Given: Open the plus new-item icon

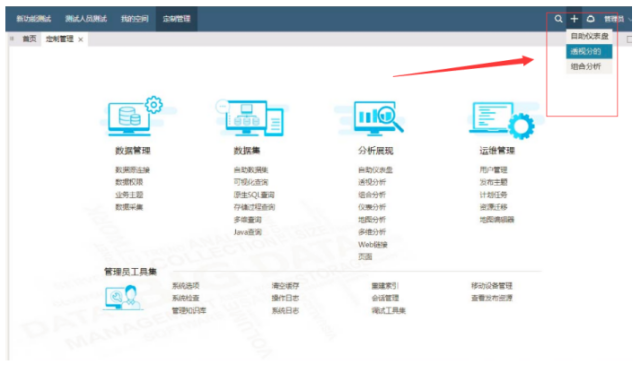Looking at the screenshot, I should [x=574, y=19].
